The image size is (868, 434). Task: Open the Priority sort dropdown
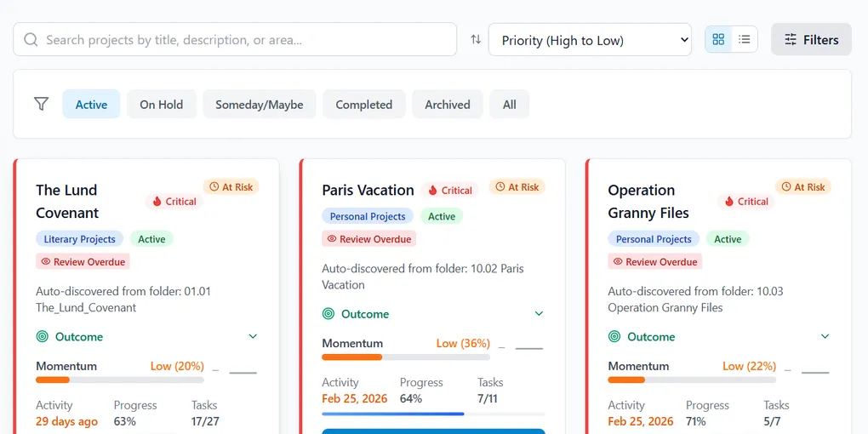click(590, 40)
